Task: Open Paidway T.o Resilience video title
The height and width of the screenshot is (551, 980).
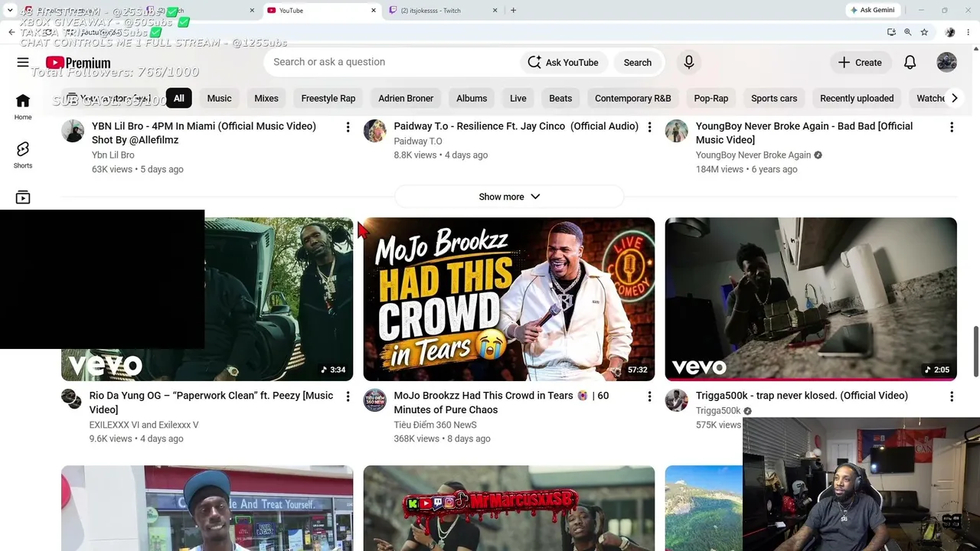Action: 516,126
